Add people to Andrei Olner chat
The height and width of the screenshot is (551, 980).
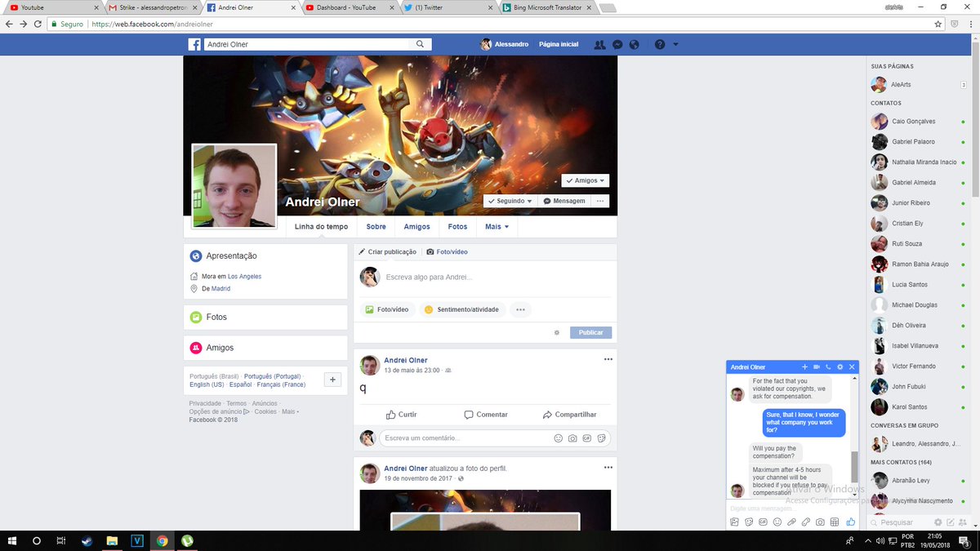tap(804, 367)
